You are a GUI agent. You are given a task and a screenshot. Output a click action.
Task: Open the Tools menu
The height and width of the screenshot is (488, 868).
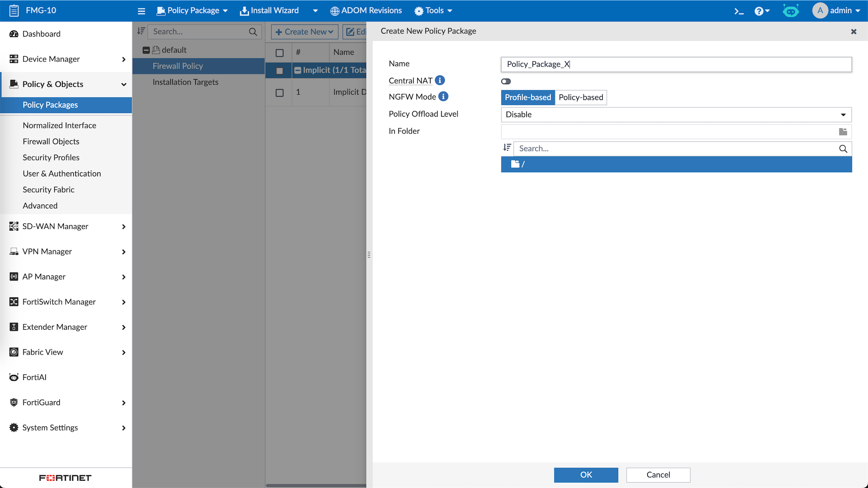[433, 10]
